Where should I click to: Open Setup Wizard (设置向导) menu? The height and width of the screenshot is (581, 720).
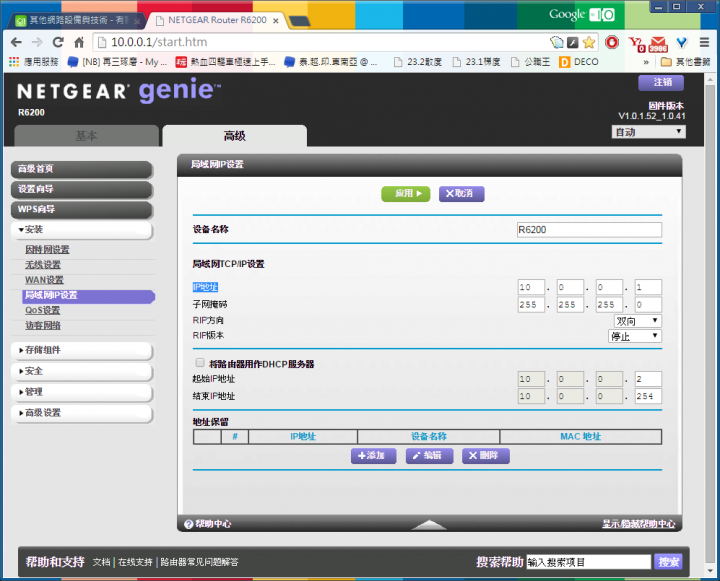[82, 189]
